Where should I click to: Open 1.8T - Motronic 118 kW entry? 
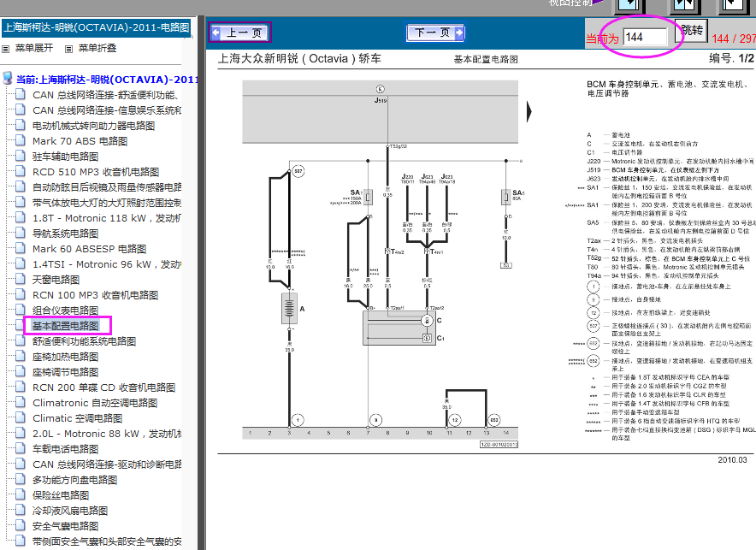click(107, 218)
